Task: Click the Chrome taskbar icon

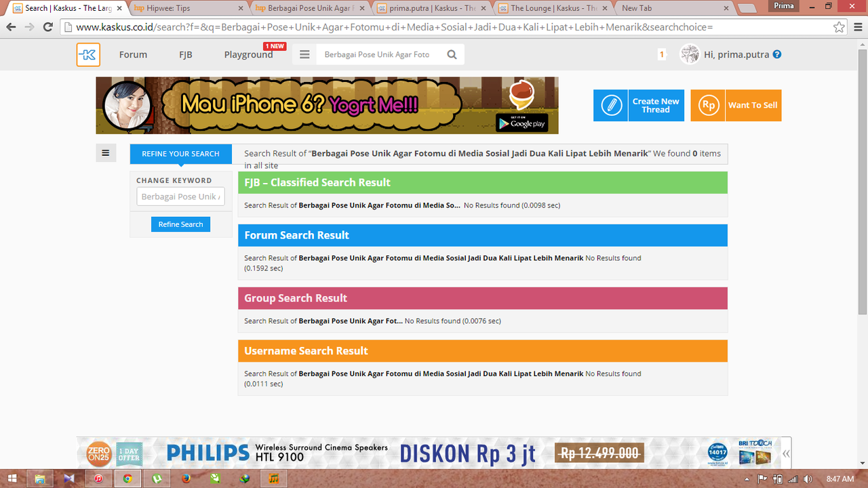Action: 127,479
